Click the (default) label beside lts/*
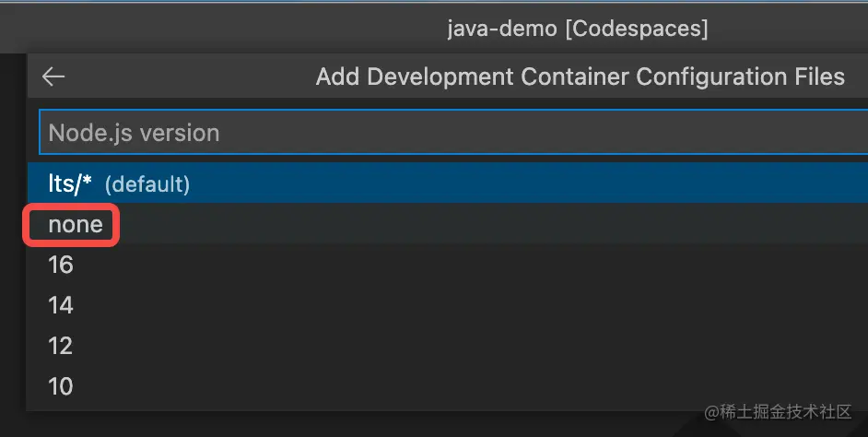This screenshot has height=437, width=868. point(147,183)
